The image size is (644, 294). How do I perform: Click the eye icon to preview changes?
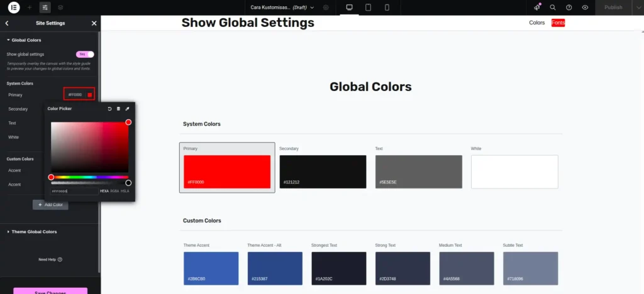586,8
